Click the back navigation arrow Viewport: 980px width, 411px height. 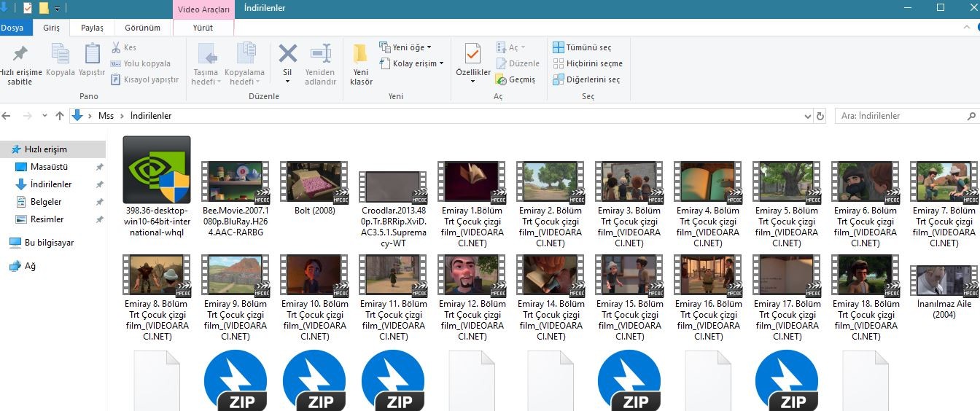[7, 116]
